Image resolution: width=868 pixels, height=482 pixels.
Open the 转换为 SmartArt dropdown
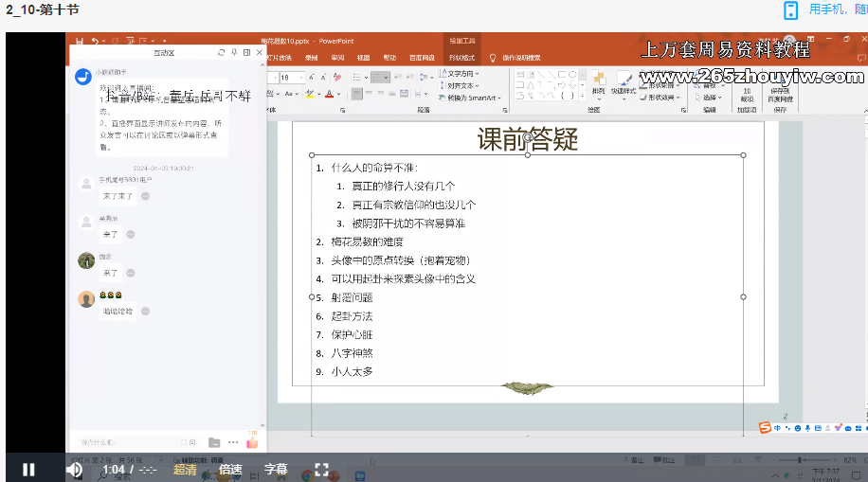469,98
